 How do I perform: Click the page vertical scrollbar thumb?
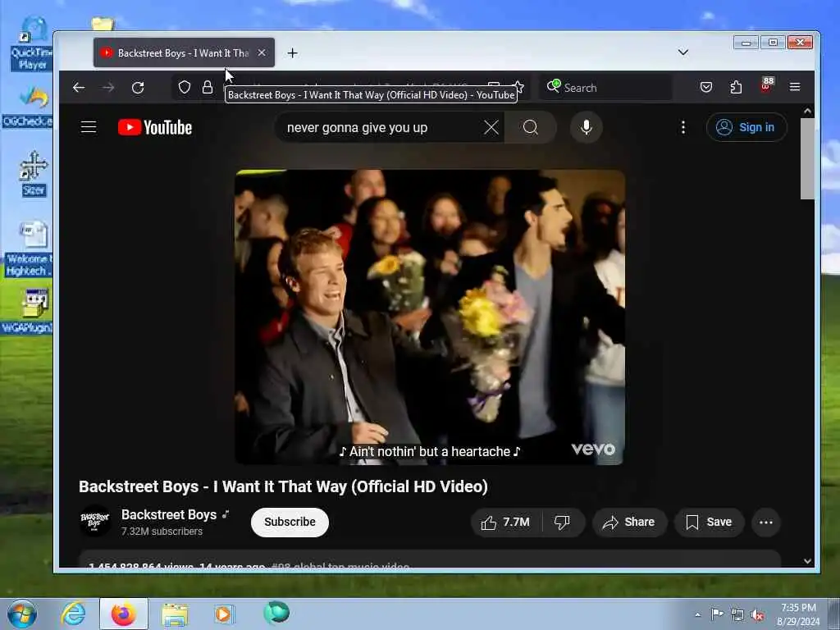point(807,158)
